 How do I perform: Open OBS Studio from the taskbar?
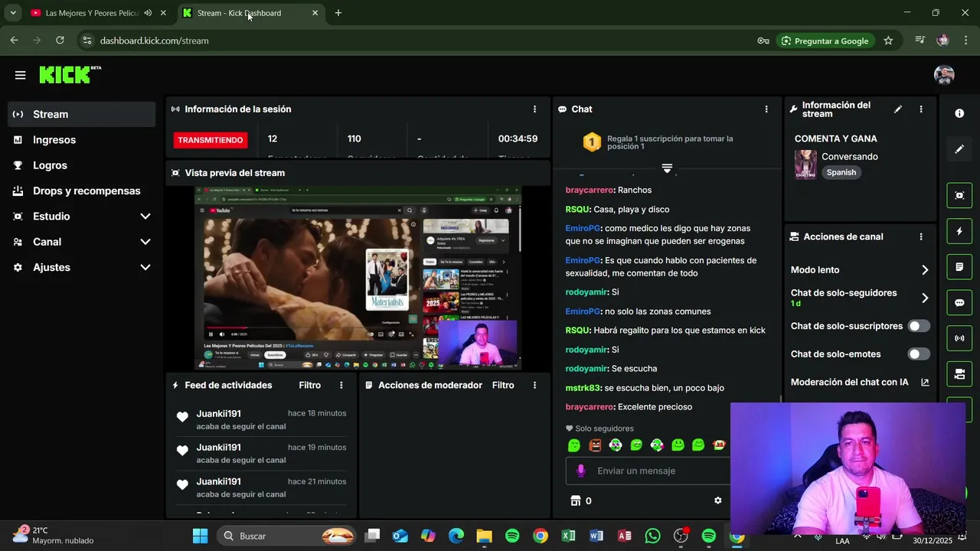681,536
